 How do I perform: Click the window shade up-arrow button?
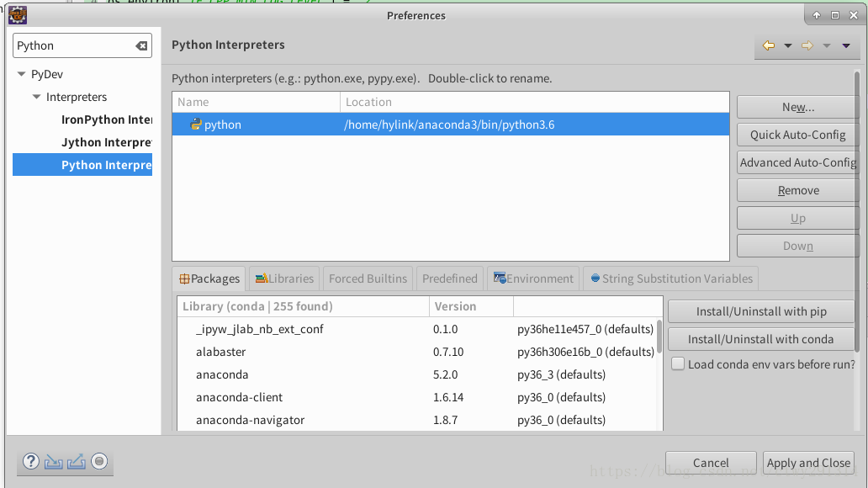point(817,15)
